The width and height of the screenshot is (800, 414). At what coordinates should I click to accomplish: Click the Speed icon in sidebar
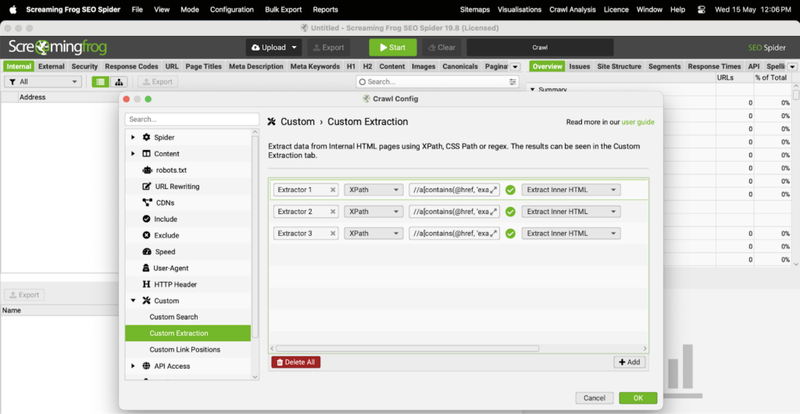pos(146,252)
